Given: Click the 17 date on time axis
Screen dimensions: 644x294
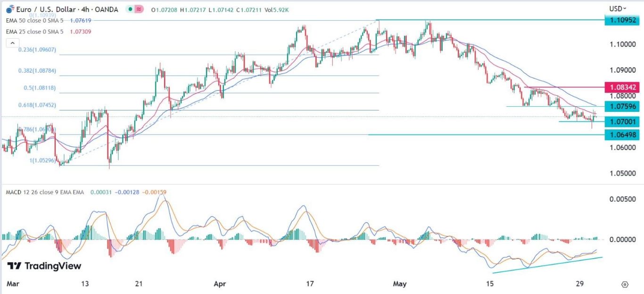Looking at the screenshot, I should pyautogui.click(x=310, y=284).
